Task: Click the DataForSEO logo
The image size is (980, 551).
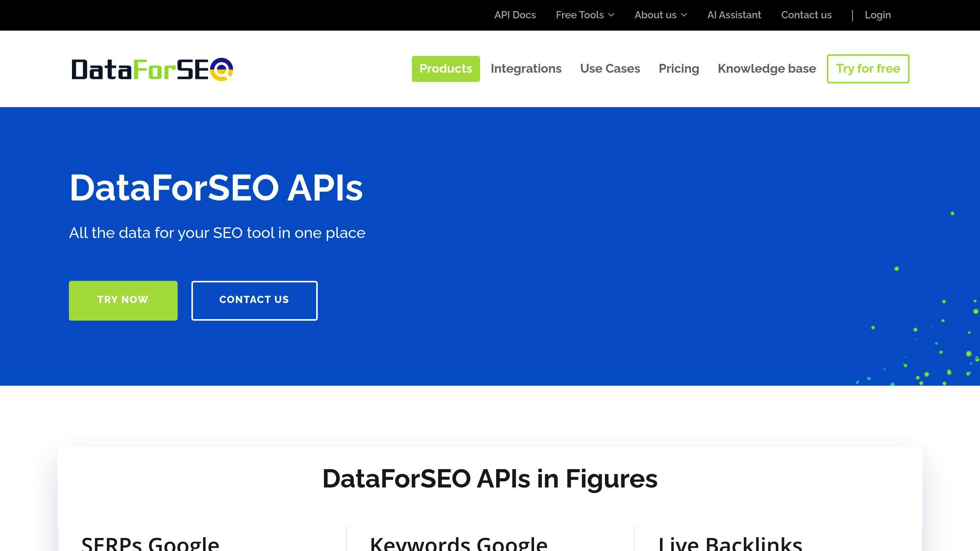Action: 152,69
